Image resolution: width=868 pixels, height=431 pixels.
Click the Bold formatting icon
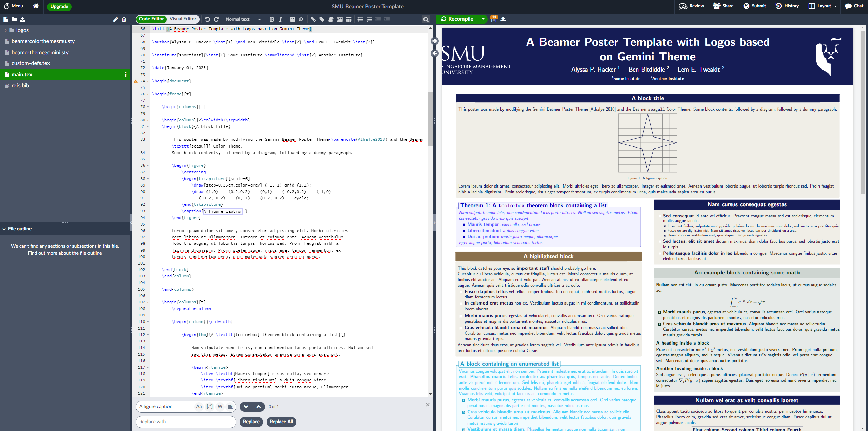tap(272, 19)
